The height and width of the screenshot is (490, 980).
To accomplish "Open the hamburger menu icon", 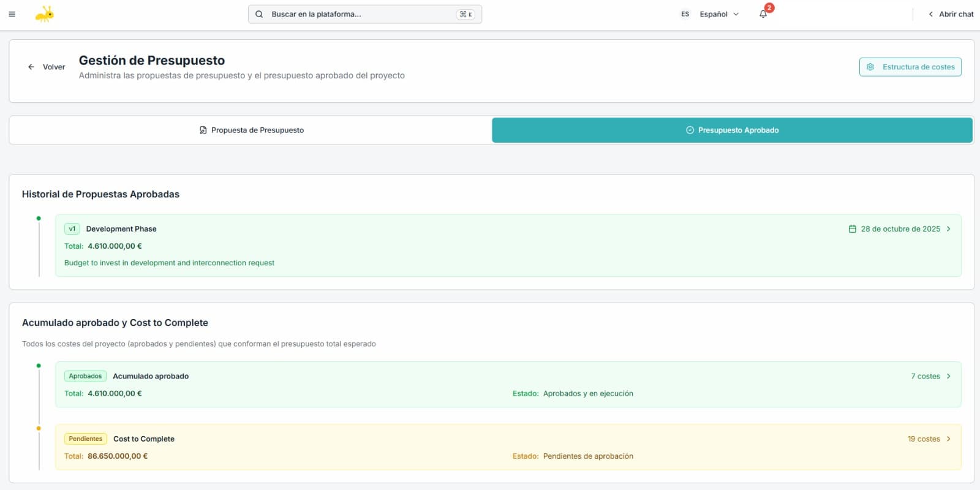I will point(12,14).
